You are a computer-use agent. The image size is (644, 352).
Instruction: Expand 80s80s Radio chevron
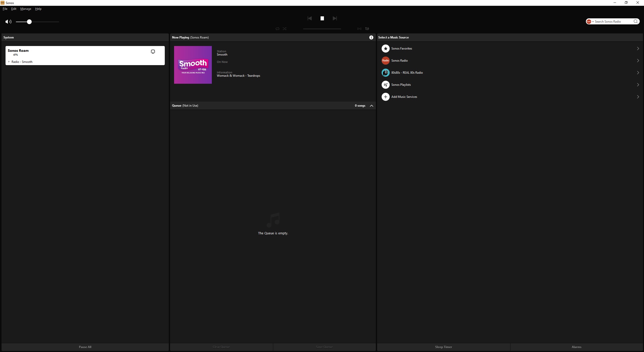click(638, 73)
